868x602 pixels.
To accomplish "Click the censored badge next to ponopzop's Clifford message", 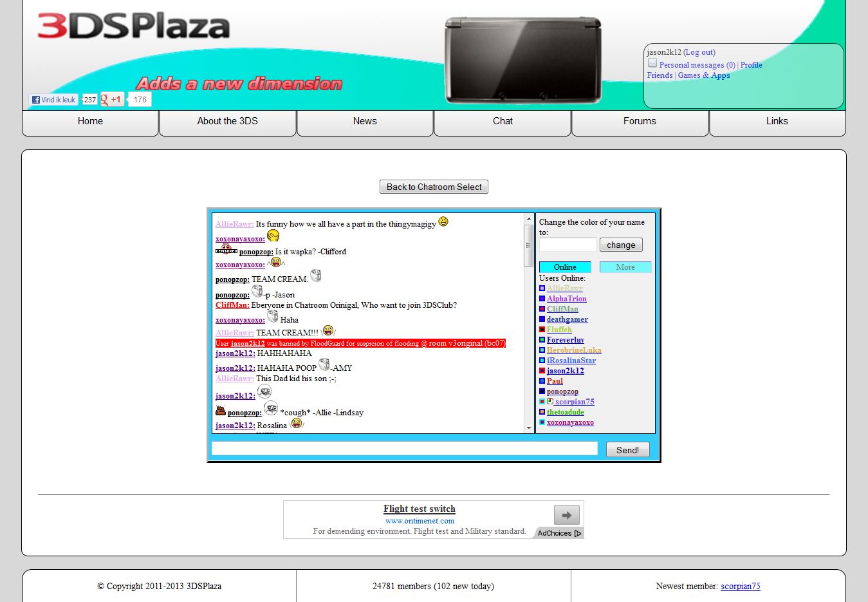I will pyautogui.click(x=226, y=249).
